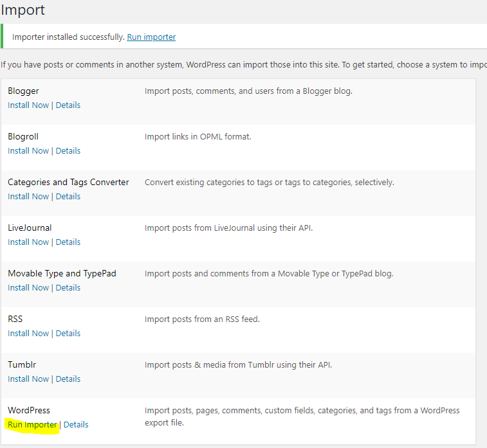Click 'Import links in OPML format.' description

(x=198, y=136)
